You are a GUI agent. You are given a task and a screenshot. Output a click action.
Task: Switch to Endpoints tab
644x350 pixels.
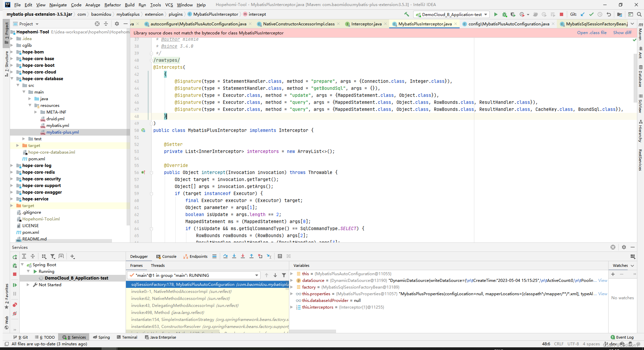[x=195, y=256]
